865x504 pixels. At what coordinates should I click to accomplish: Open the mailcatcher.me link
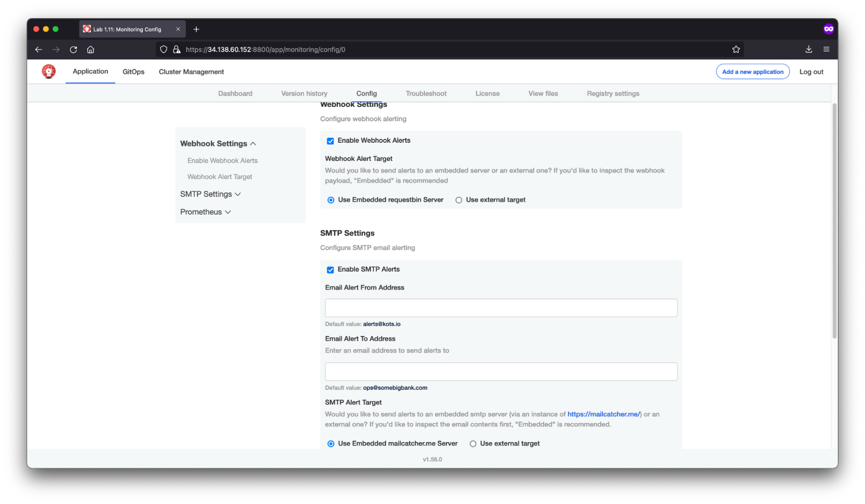[604, 414]
